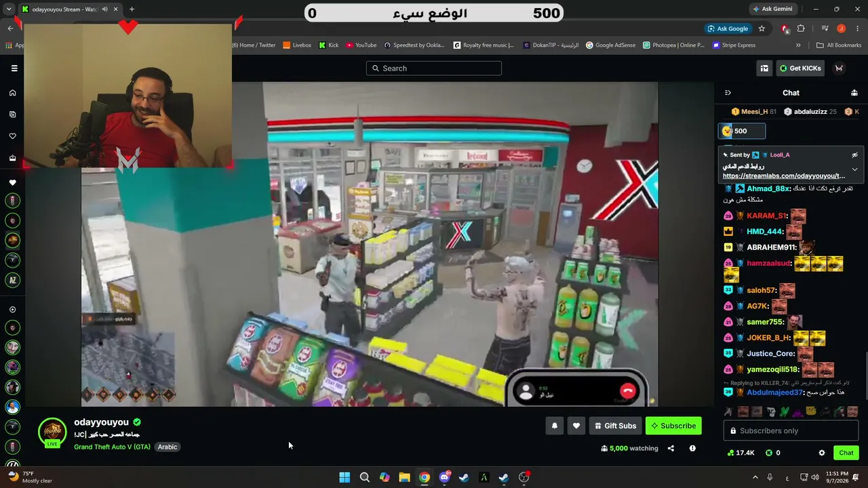Click abdaluzizz leaderboard entry
The height and width of the screenshot is (488, 868).
tap(810, 111)
